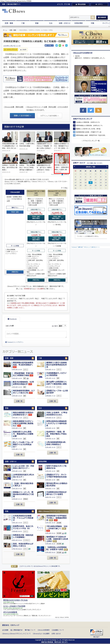Screen dimensions: 110x644
Task: Open the 御社の記事・コンテンツを作成します banner
Action: pos(36,35)
